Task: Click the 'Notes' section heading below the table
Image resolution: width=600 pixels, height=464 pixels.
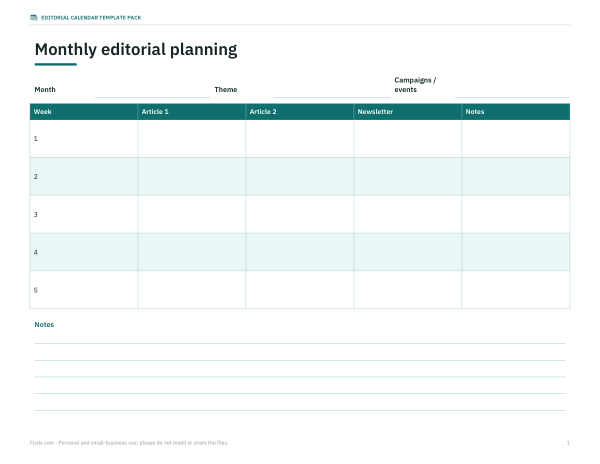Action: (x=44, y=325)
